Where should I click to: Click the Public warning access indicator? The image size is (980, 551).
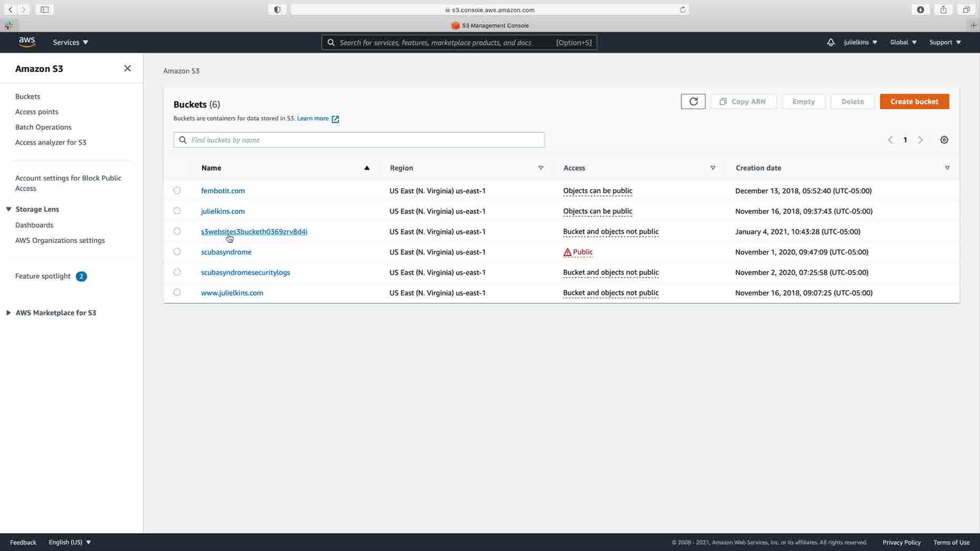click(578, 252)
